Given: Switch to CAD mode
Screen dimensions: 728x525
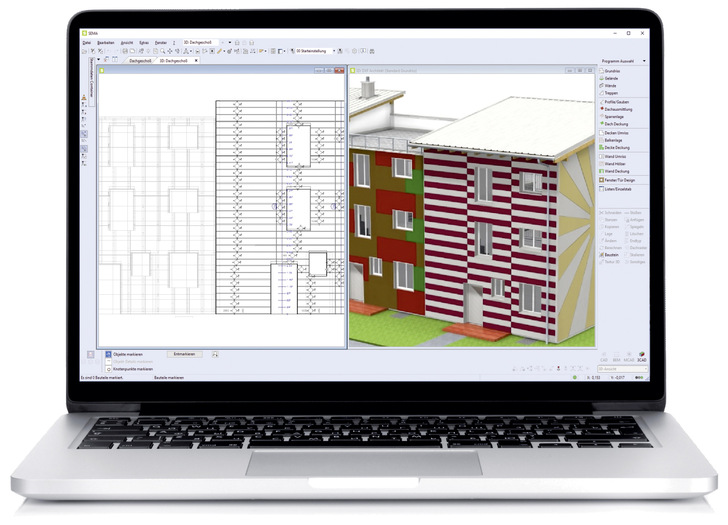Looking at the screenshot, I should 604,356.
